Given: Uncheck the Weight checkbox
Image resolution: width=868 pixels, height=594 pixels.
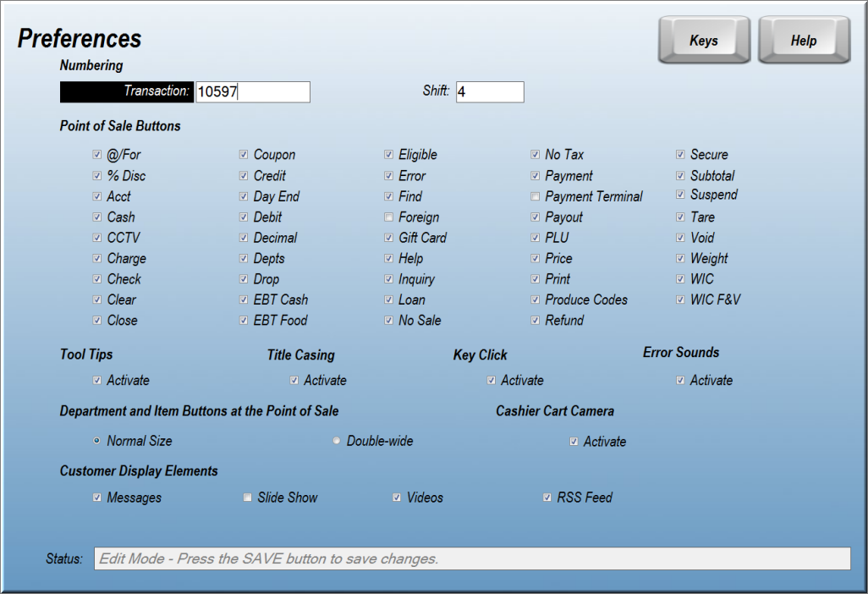Looking at the screenshot, I should click(x=680, y=258).
